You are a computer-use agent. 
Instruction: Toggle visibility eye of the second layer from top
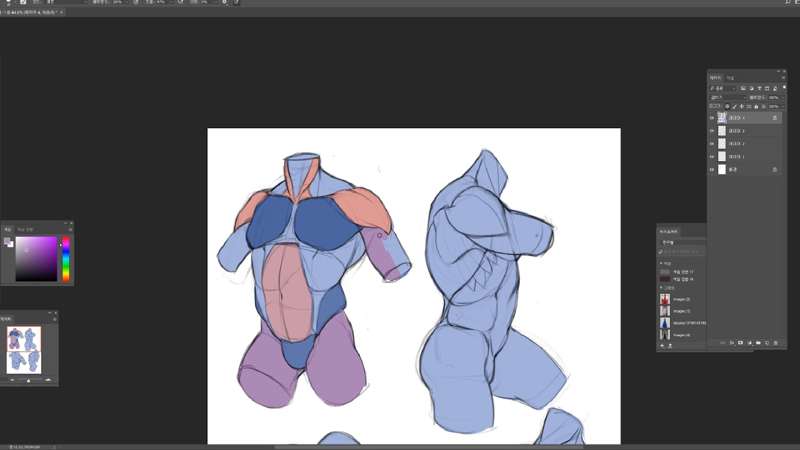point(712,131)
